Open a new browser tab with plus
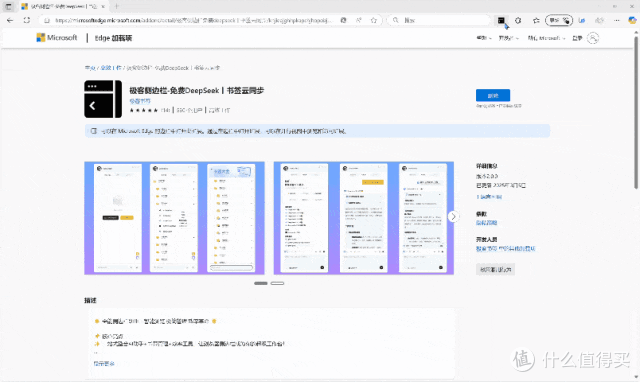The height and width of the screenshot is (382, 640). coord(117,7)
